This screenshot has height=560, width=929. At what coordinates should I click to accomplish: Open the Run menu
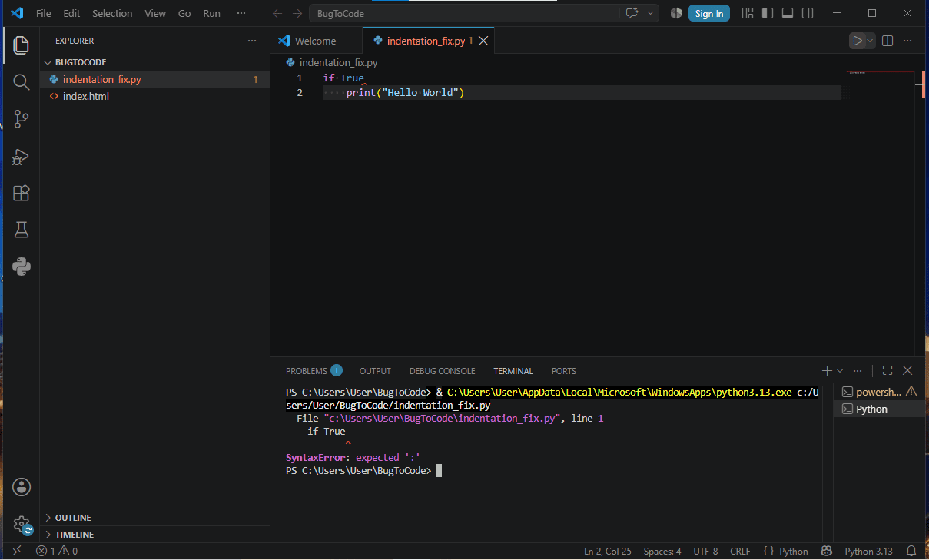tap(211, 13)
